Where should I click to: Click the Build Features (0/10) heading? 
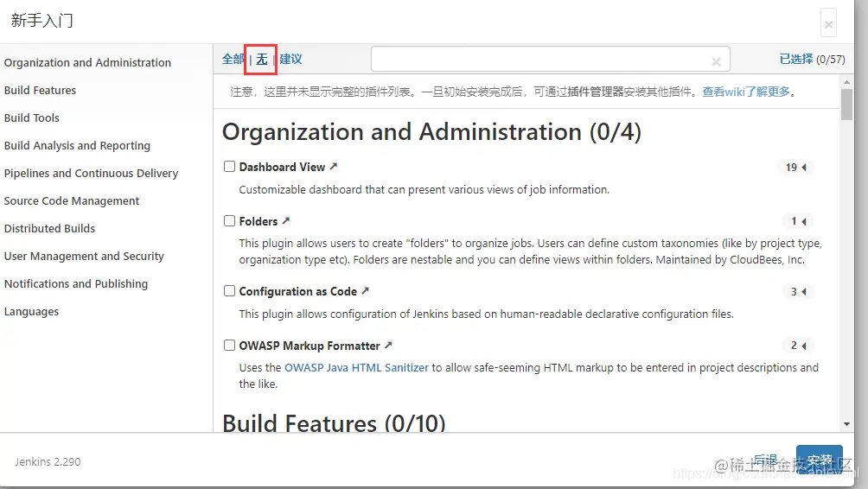pos(334,422)
